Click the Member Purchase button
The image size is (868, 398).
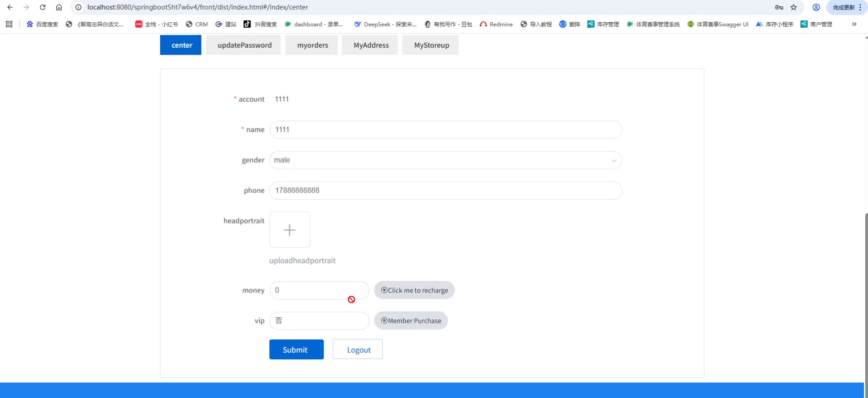point(411,321)
